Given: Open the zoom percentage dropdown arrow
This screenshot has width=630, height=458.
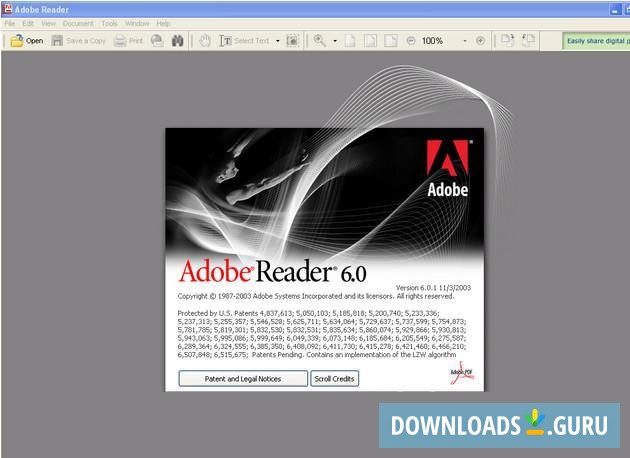Looking at the screenshot, I should pos(465,41).
